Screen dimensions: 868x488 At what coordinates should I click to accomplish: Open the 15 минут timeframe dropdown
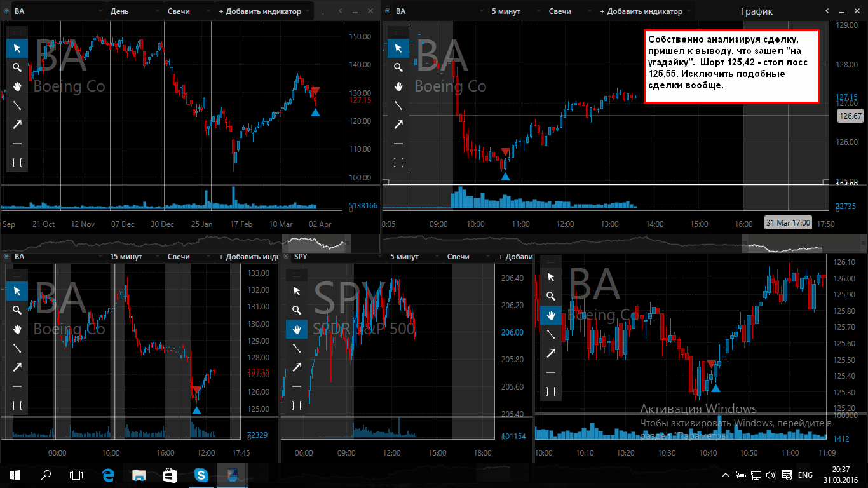pyautogui.click(x=135, y=257)
